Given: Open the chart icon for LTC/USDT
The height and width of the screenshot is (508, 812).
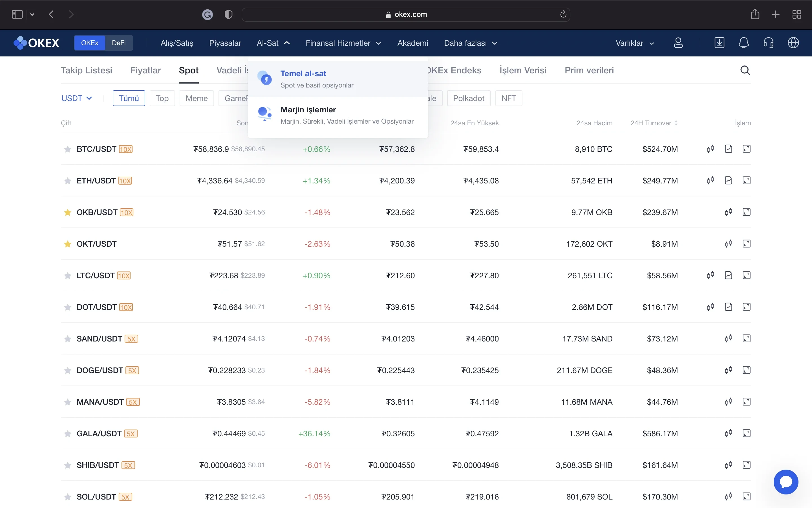Looking at the screenshot, I should tap(729, 275).
